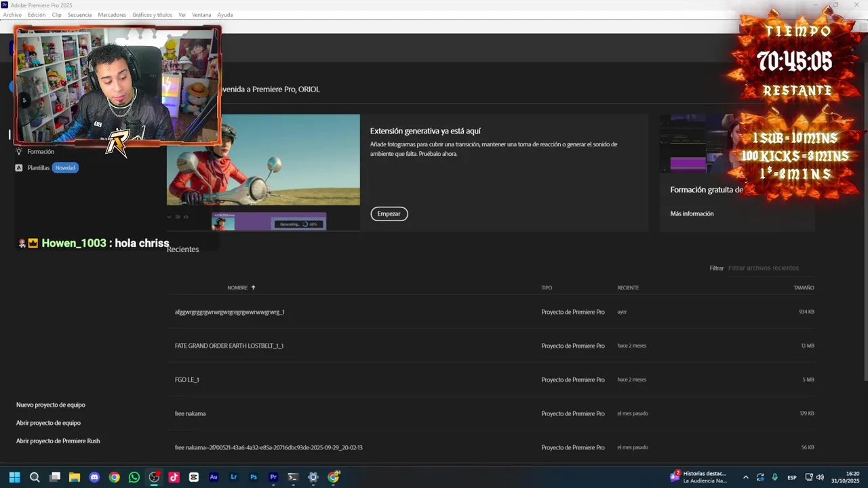Open the TikTok app from the taskbar
This screenshot has height=488, width=868.
point(174,477)
